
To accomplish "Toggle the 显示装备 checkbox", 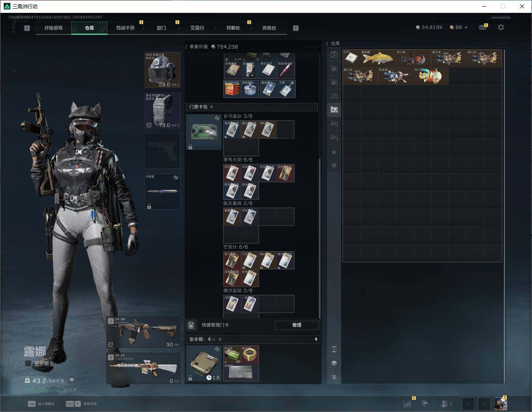I will pos(28,363).
